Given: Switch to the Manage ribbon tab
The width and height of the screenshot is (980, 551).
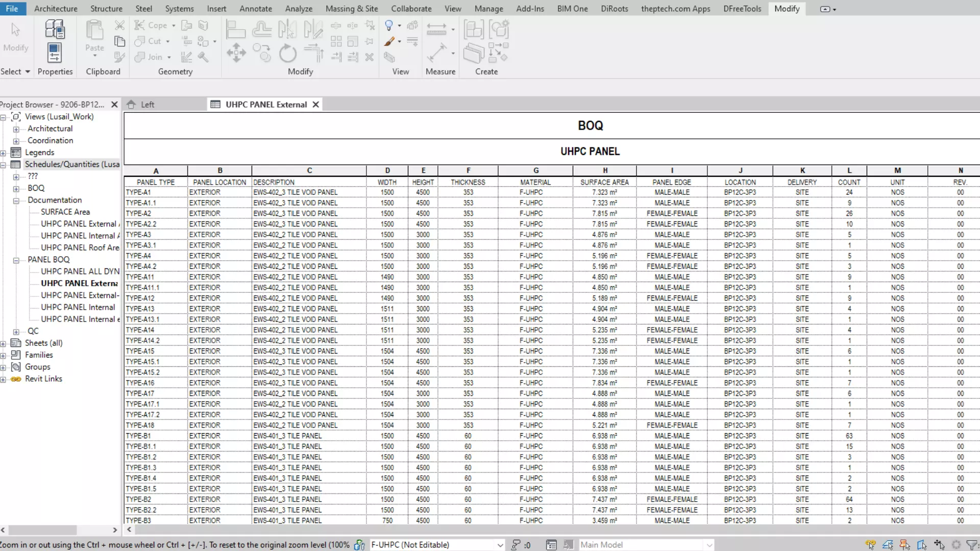Looking at the screenshot, I should coord(488,8).
